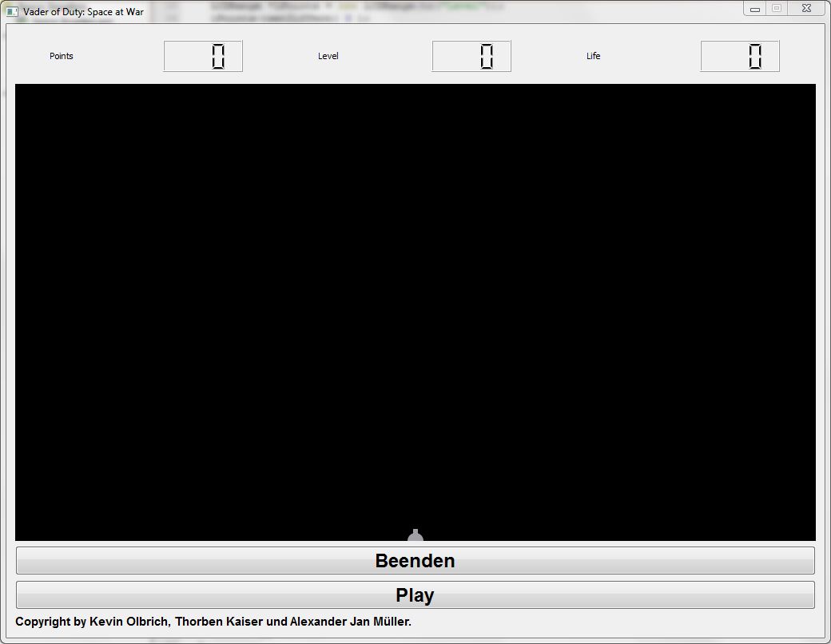This screenshot has width=831, height=644.
Task: Click the application icon in title bar
Action: tap(12, 11)
